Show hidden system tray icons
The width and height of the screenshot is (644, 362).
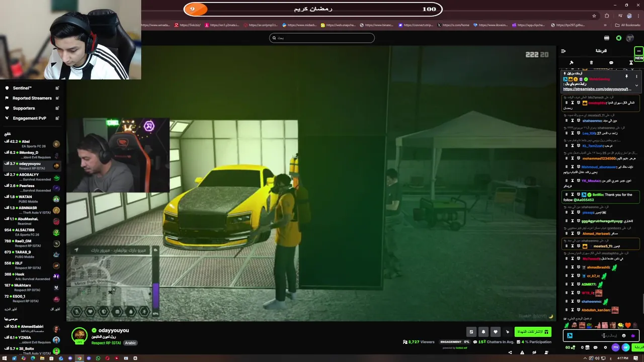(x=585, y=358)
